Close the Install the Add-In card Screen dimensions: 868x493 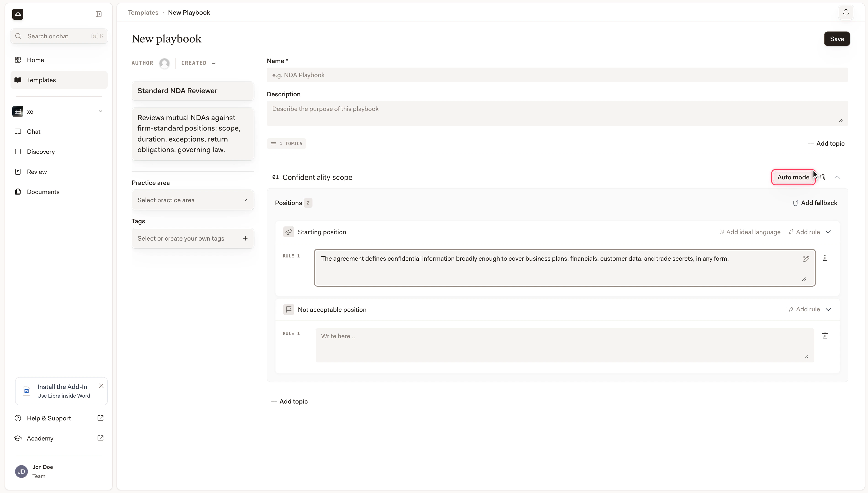101,386
